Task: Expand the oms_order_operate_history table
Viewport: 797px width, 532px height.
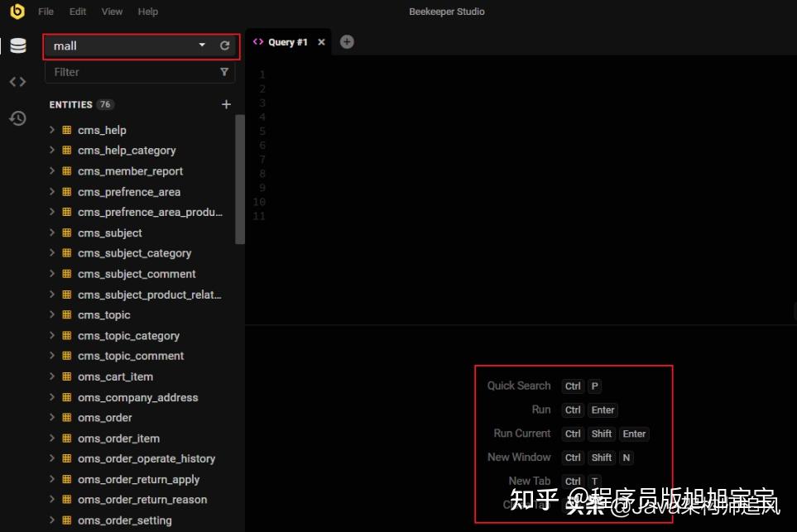Action: point(52,458)
